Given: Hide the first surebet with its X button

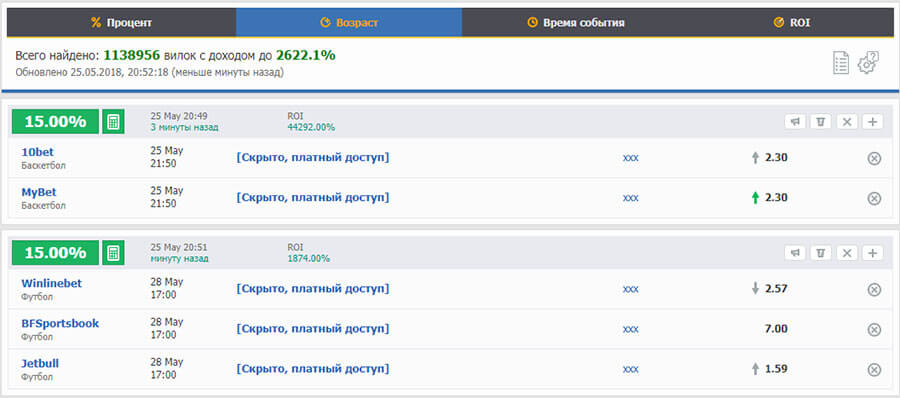Looking at the screenshot, I should (847, 122).
